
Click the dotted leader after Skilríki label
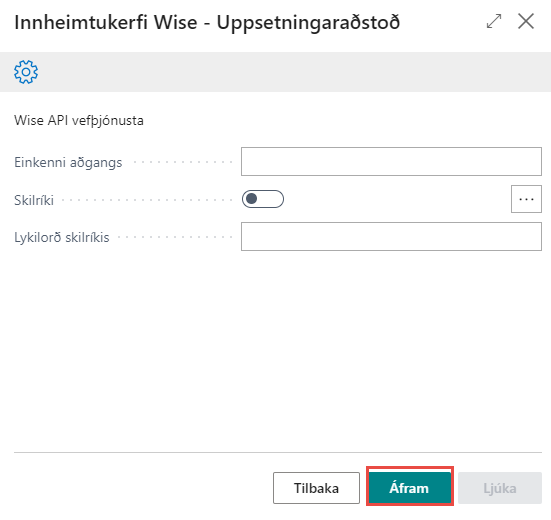pyautogui.click(x=148, y=200)
